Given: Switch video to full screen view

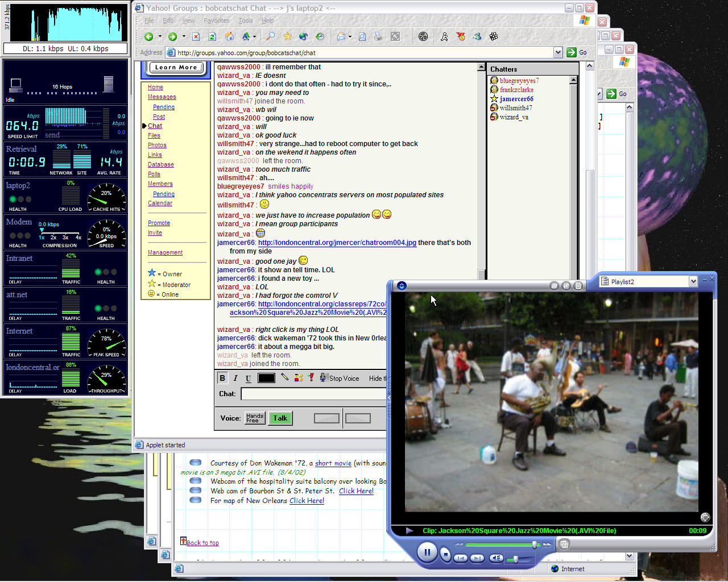Looking at the screenshot, I should 705,517.
